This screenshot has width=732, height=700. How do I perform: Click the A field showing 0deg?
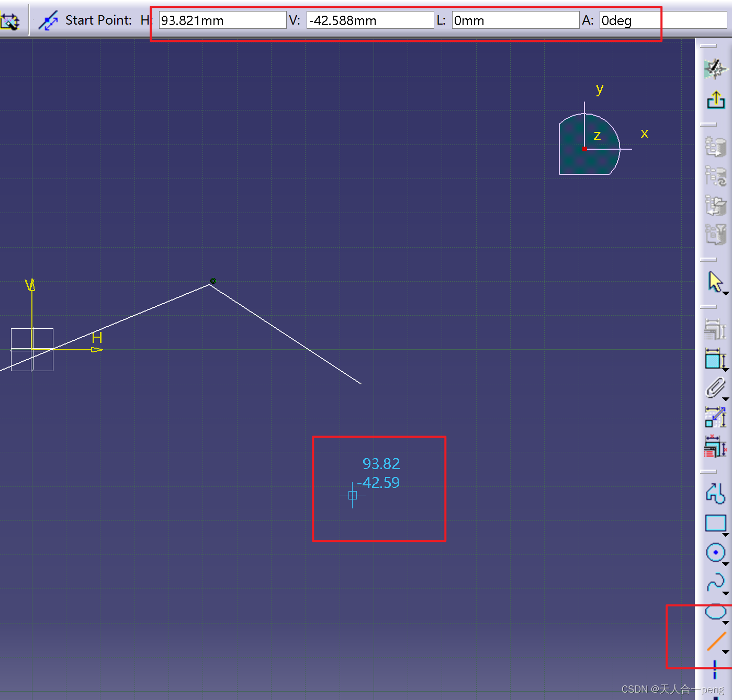[x=663, y=20]
